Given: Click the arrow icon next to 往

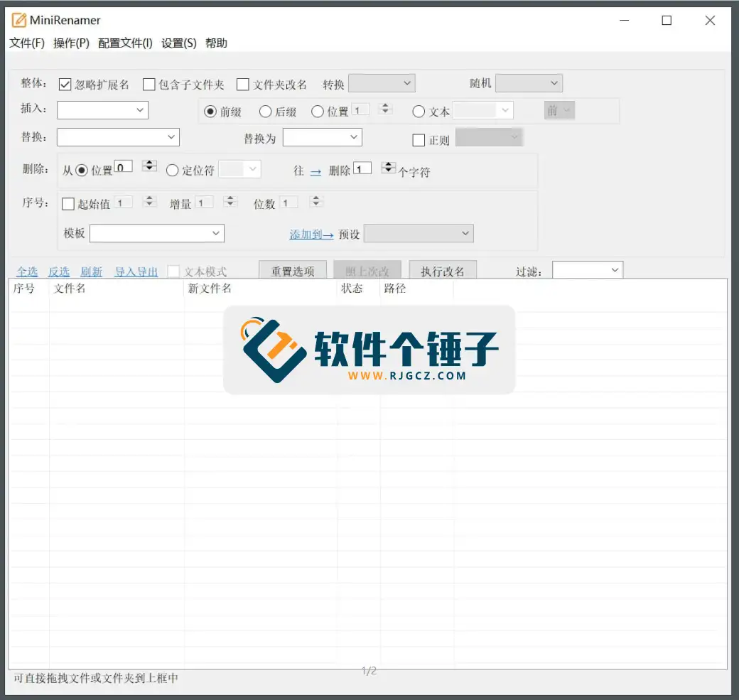Looking at the screenshot, I should pos(315,172).
